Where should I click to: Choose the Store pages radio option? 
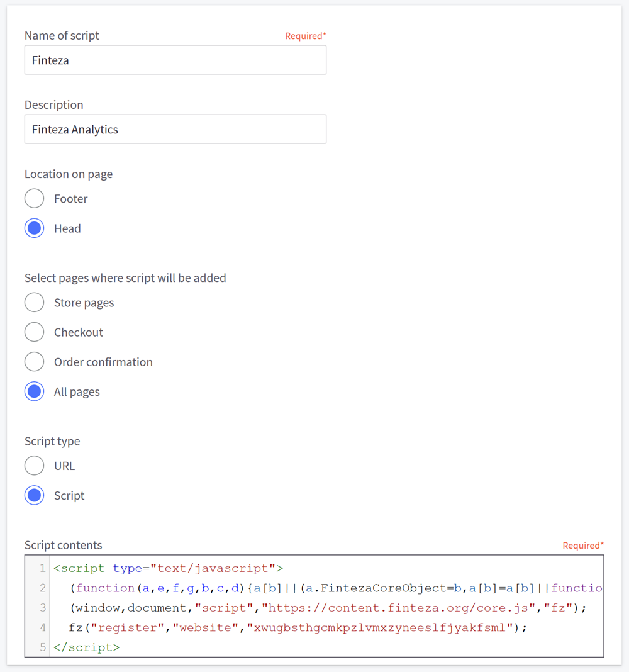tap(34, 303)
